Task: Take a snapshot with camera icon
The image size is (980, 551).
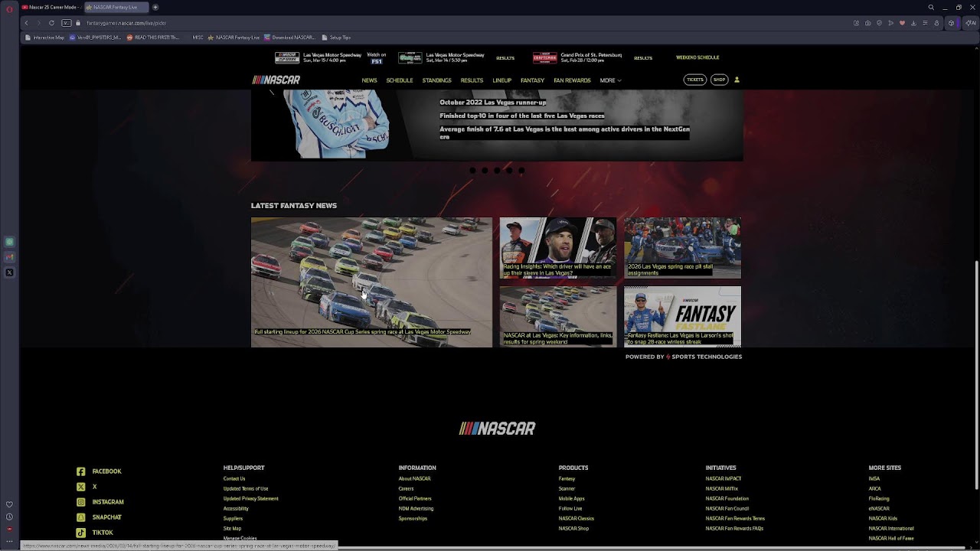Action: pyautogui.click(x=867, y=23)
